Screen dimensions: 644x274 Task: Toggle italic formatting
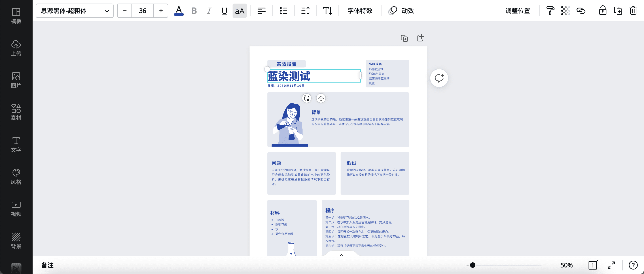[x=209, y=11]
